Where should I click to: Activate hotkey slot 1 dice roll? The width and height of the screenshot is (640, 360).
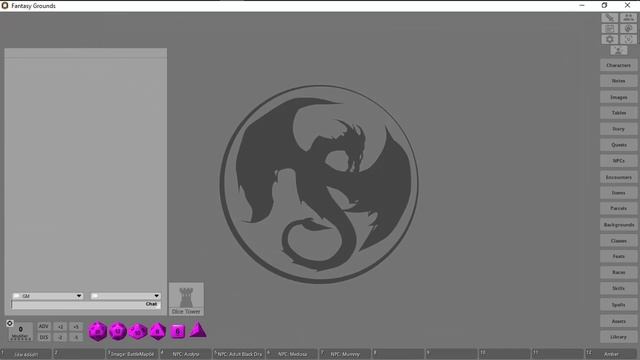click(x=26, y=354)
